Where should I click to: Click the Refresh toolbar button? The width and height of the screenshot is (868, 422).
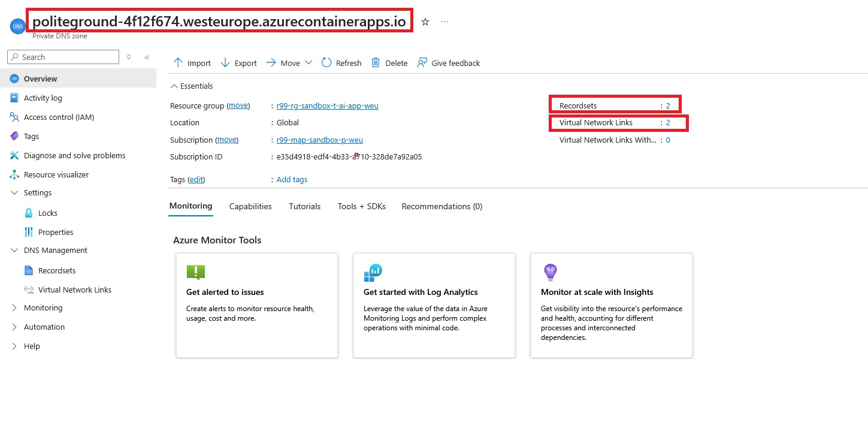[341, 63]
